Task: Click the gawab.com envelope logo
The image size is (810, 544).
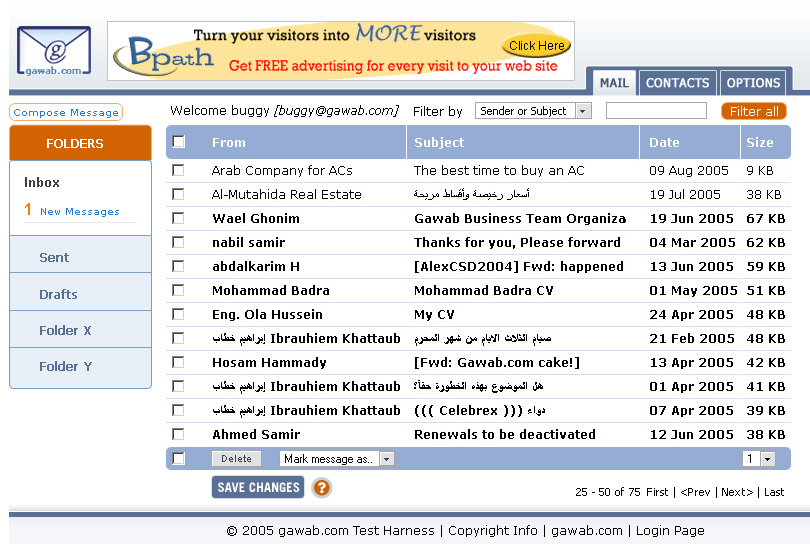Action: click(54, 53)
